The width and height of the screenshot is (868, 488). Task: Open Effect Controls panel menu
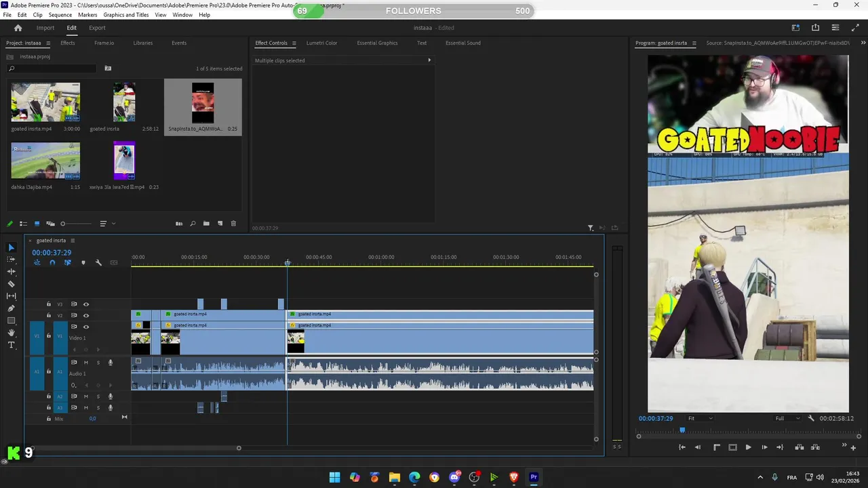click(294, 43)
